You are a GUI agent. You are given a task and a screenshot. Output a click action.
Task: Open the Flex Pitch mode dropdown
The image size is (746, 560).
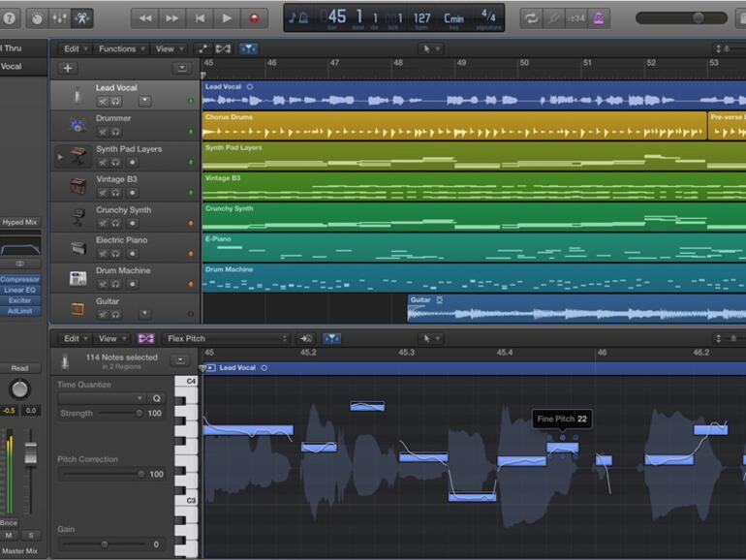tap(227, 338)
